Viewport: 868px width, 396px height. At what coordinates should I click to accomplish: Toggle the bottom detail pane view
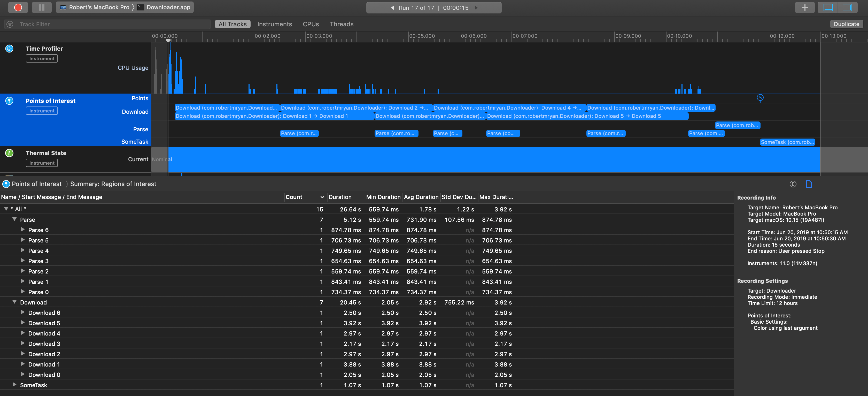pos(828,7)
